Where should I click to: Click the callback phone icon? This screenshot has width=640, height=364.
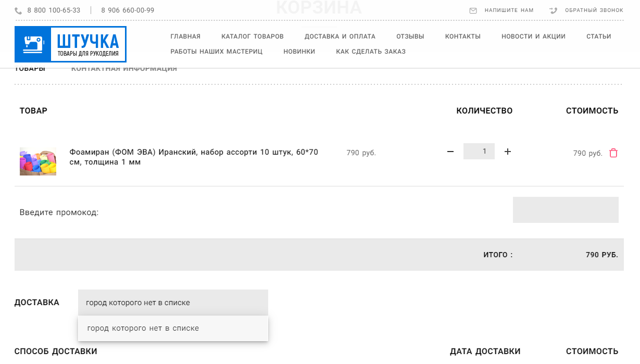tap(553, 10)
